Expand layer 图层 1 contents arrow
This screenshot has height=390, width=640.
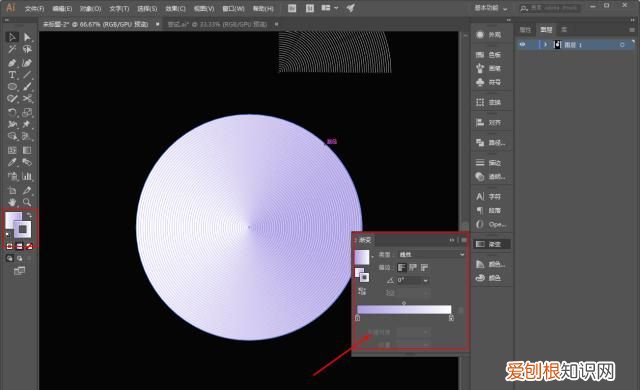coord(545,45)
